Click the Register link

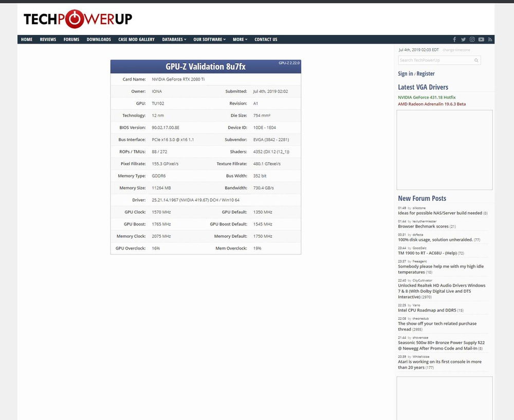coord(426,74)
